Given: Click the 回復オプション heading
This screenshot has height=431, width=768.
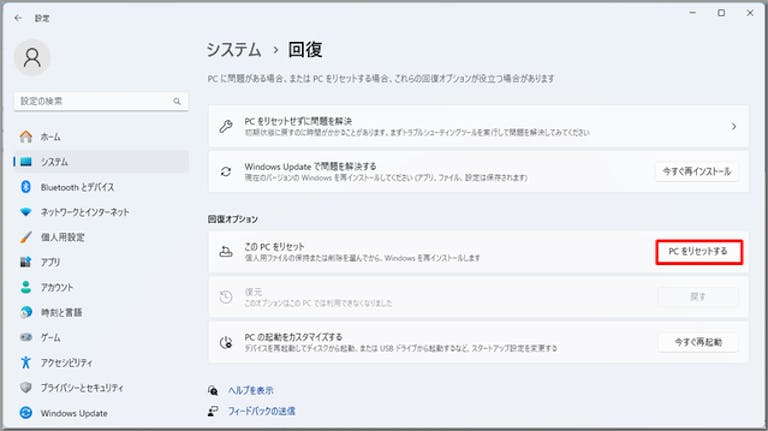Looking at the screenshot, I should [233, 219].
